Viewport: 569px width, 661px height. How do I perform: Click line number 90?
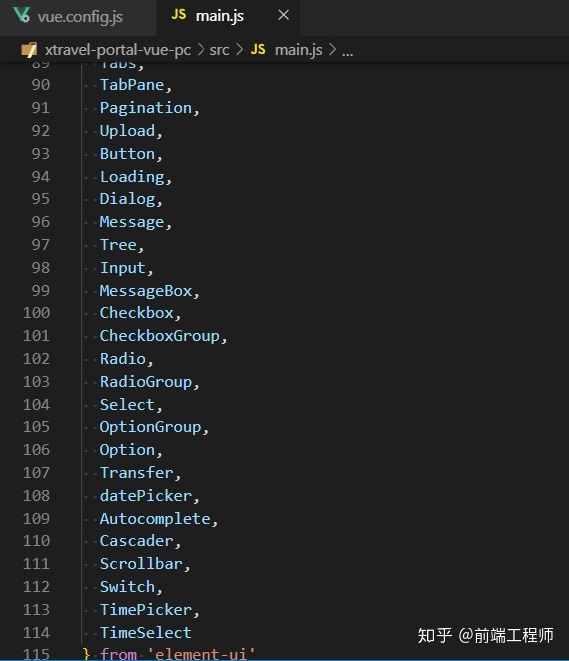(40, 85)
